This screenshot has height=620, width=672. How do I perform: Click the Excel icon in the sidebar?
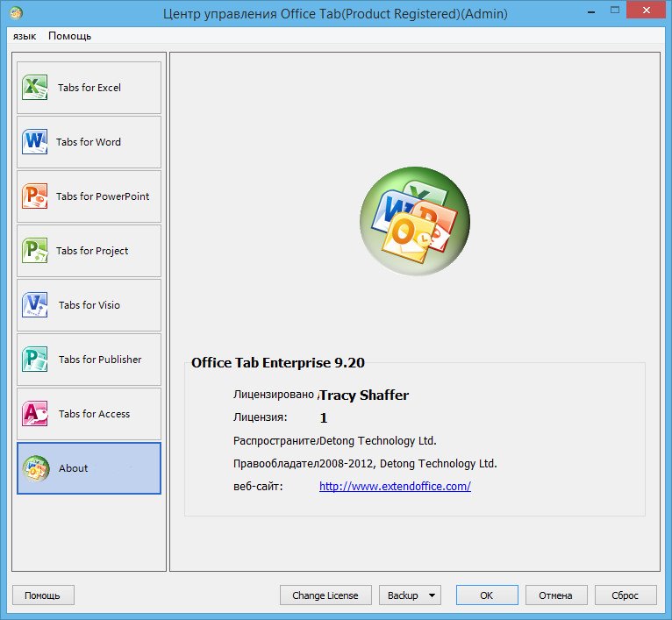coord(35,88)
